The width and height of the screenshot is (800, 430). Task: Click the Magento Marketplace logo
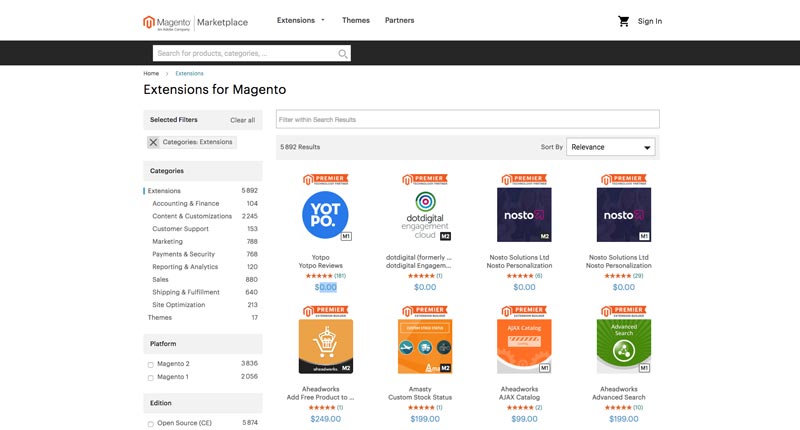[195, 22]
